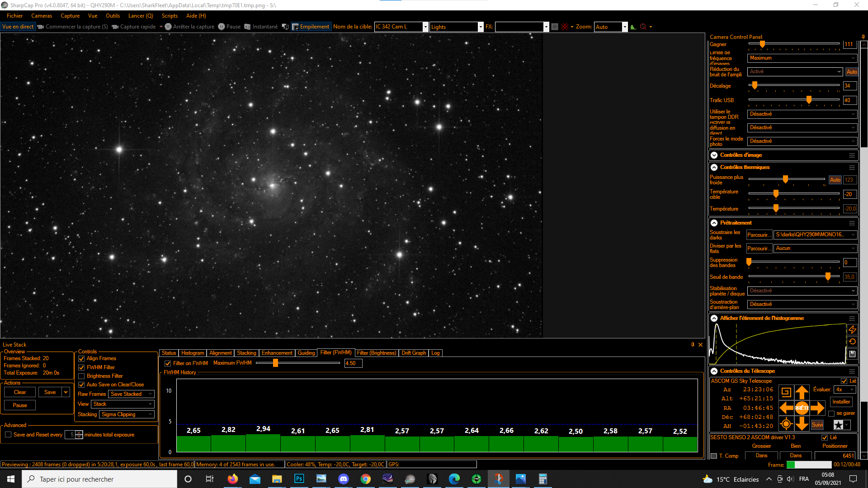Open File Explorer from the taskbar
The image size is (868, 488).
[277, 479]
